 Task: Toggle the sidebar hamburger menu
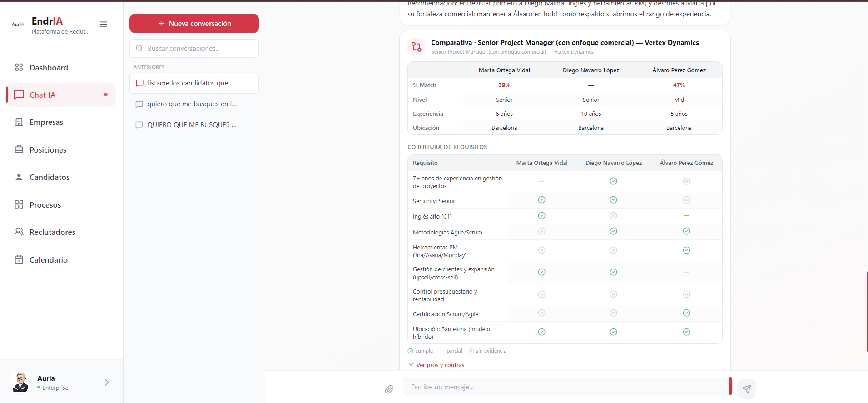pyautogui.click(x=104, y=25)
